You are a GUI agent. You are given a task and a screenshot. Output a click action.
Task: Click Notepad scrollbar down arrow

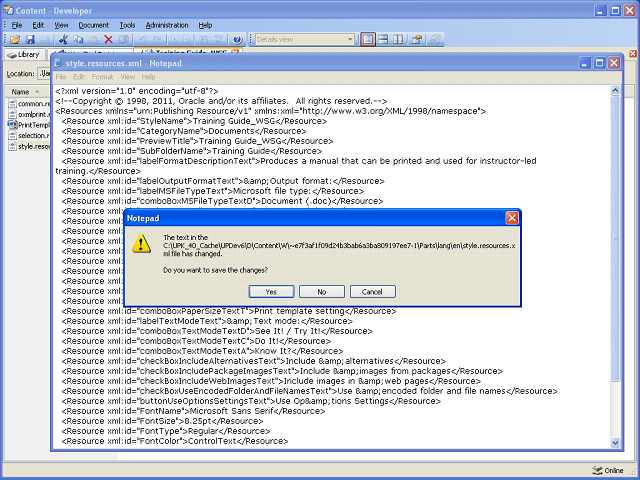tap(615, 442)
